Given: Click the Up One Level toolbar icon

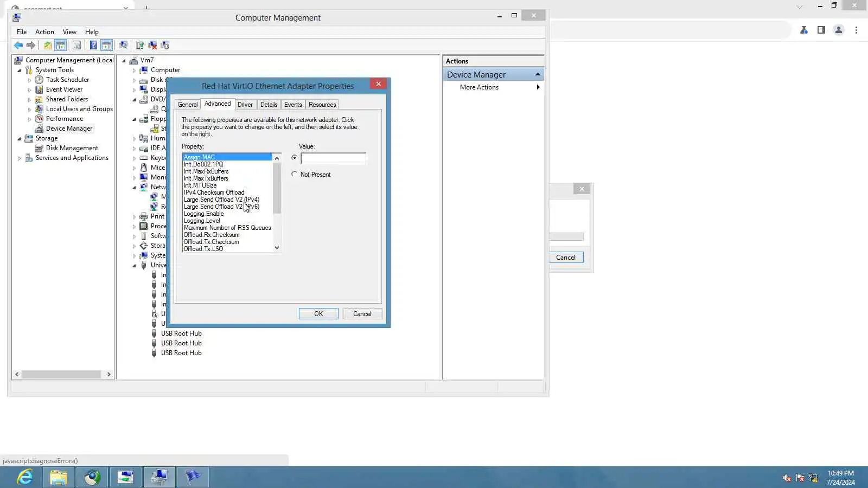Looking at the screenshot, I should (x=48, y=46).
